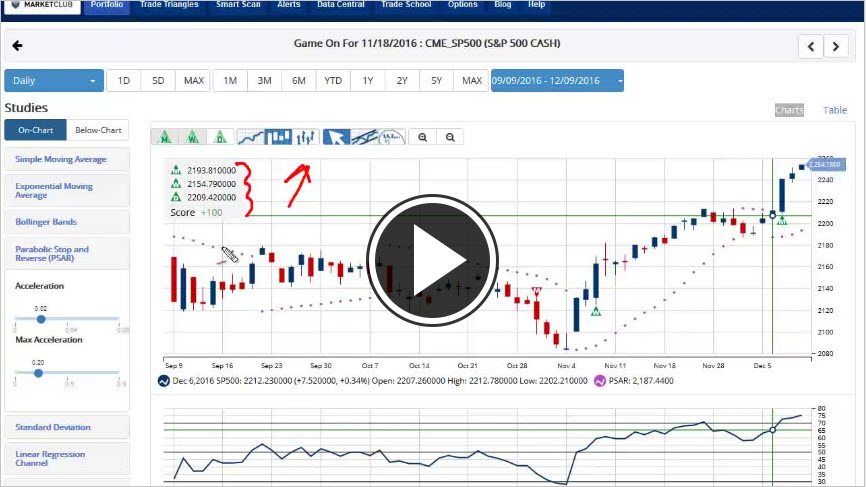Click the Max Acceleration slider handle
The image size is (866, 487).
[38, 373]
